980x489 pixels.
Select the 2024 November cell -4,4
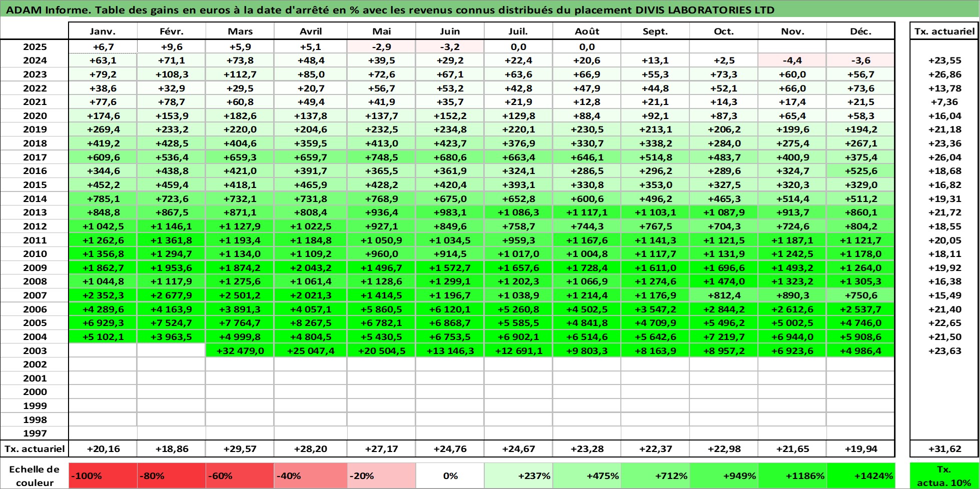point(792,60)
